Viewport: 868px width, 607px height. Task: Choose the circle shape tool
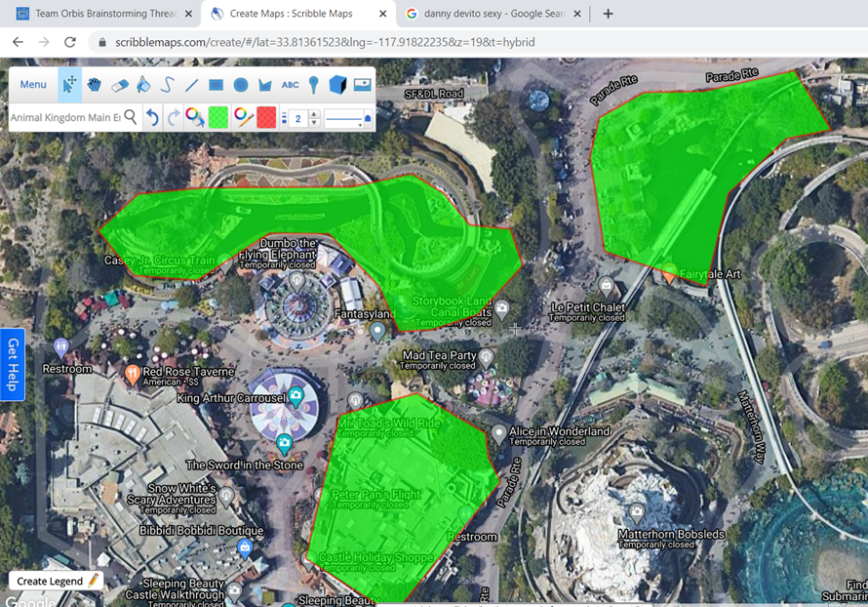tap(240, 85)
